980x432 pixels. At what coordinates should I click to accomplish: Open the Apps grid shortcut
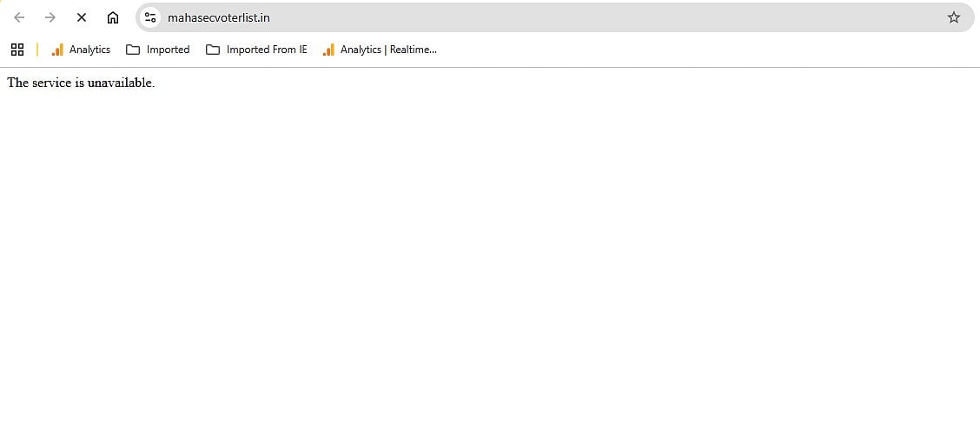[x=17, y=50]
